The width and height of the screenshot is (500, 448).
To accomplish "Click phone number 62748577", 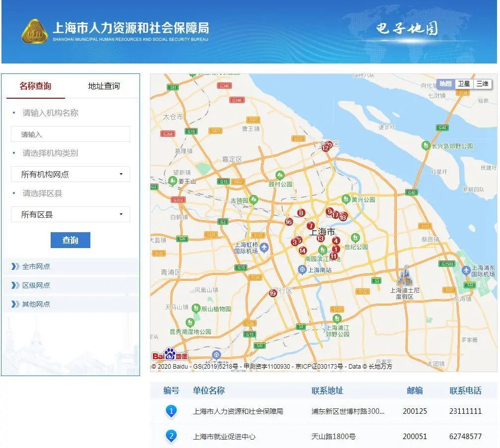I will click(x=466, y=437).
